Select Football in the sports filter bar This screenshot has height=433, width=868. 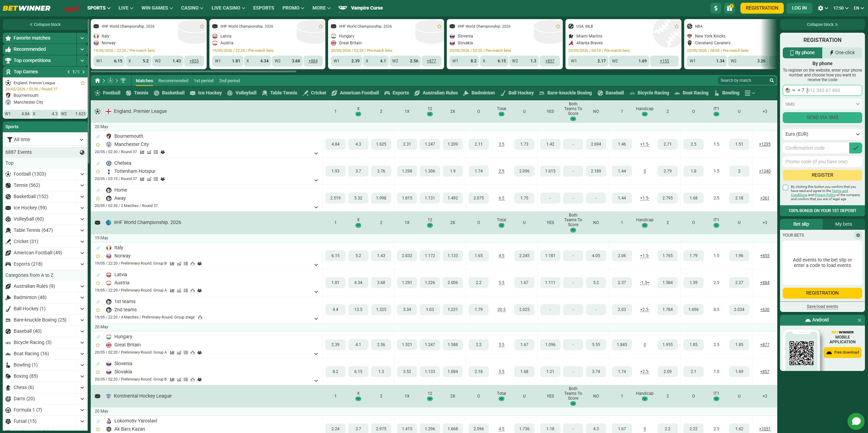click(x=107, y=93)
